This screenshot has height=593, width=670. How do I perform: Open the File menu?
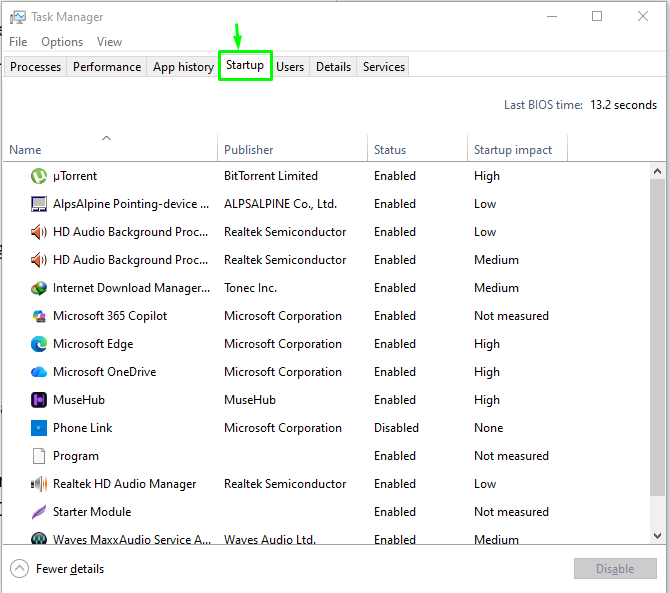tap(18, 42)
